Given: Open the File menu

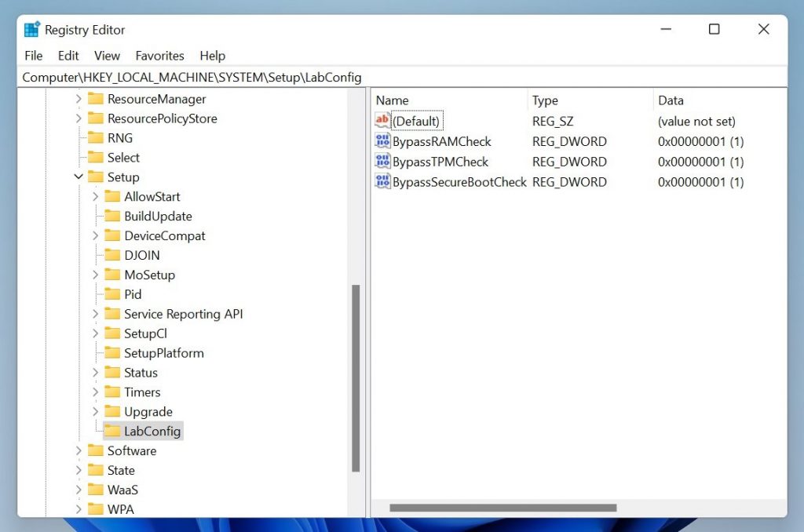Looking at the screenshot, I should pos(34,56).
